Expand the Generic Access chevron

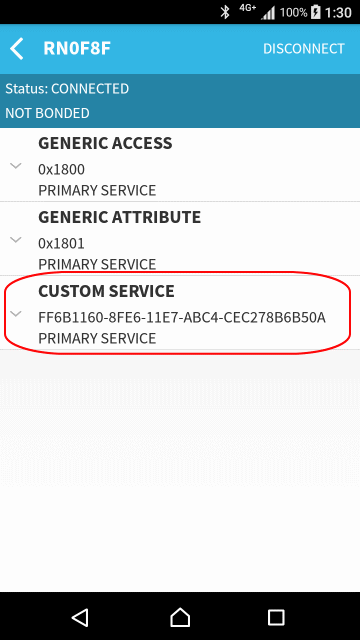point(16,166)
